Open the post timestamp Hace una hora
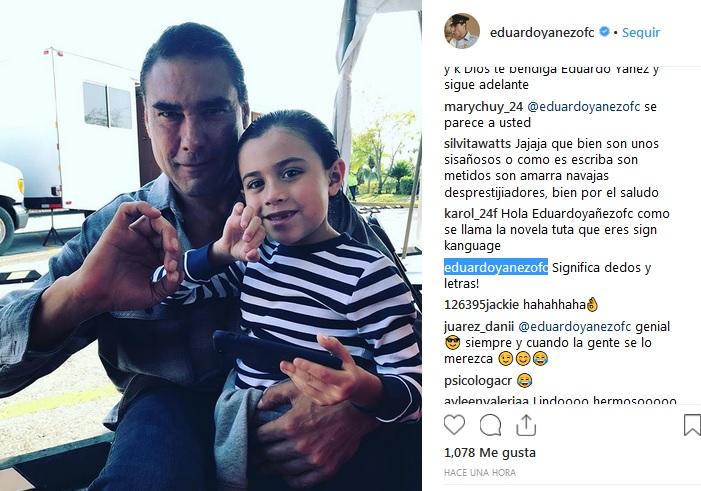Viewport: 701px width, 491px height. coord(480,472)
